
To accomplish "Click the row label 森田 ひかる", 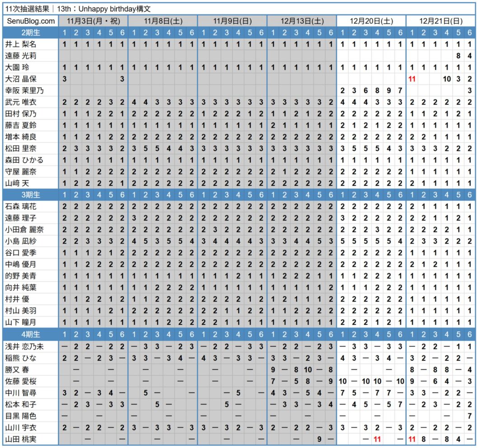I will (x=24, y=160).
